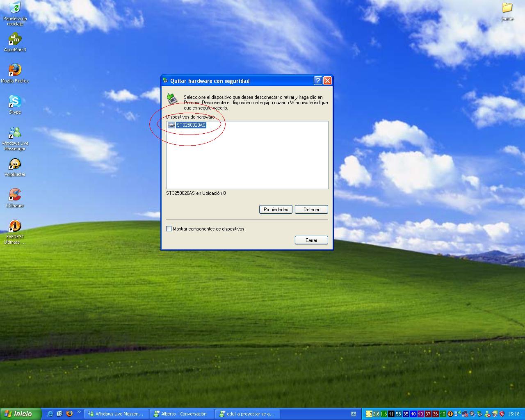Click the ES language indicator
The image size is (525, 420).
[354, 414]
